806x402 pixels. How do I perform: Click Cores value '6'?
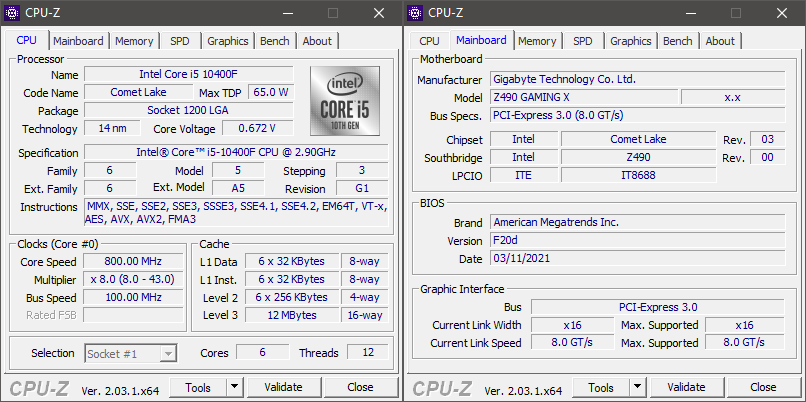point(263,352)
